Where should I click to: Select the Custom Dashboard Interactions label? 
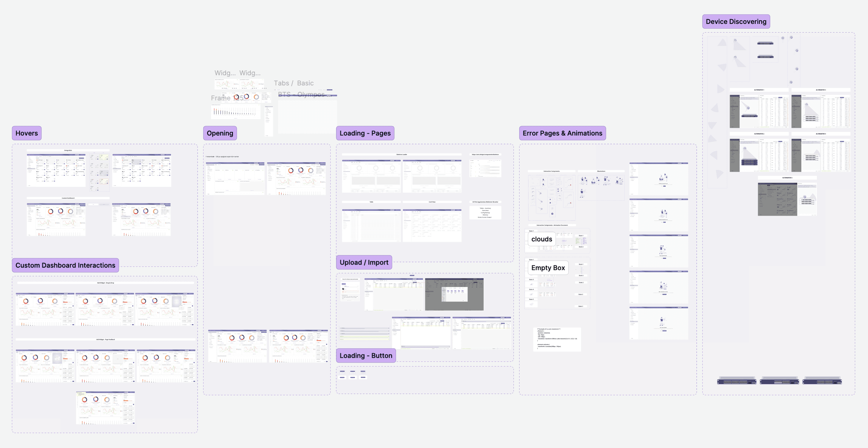(65, 265)
